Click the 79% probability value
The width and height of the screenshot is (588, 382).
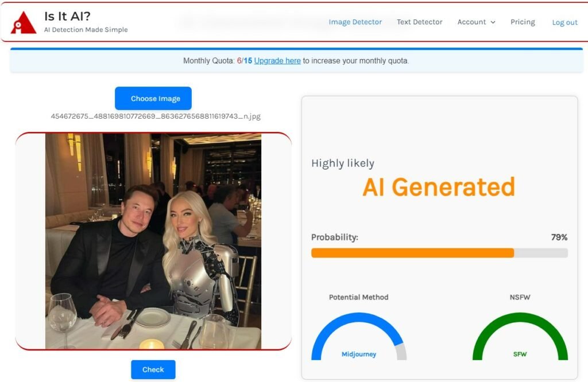click(x=559, y=237)
